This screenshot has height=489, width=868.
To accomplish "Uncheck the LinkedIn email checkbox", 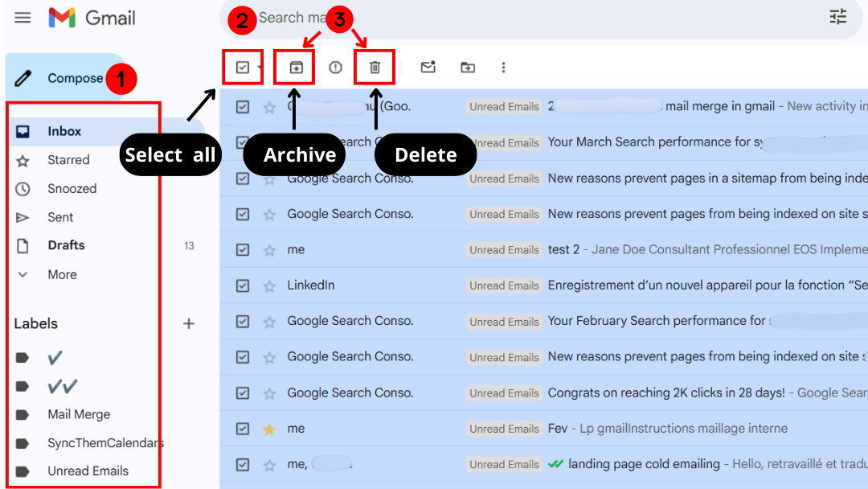I will [243, 286].
